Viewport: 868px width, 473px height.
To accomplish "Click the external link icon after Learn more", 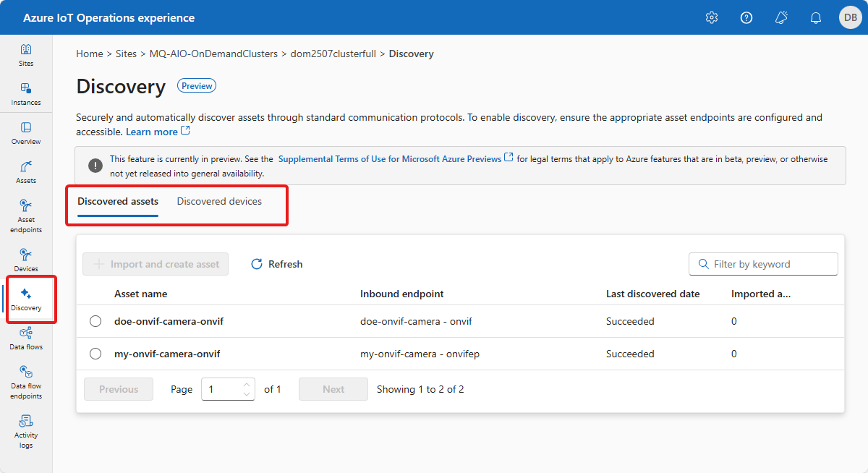I will point(186,131).
